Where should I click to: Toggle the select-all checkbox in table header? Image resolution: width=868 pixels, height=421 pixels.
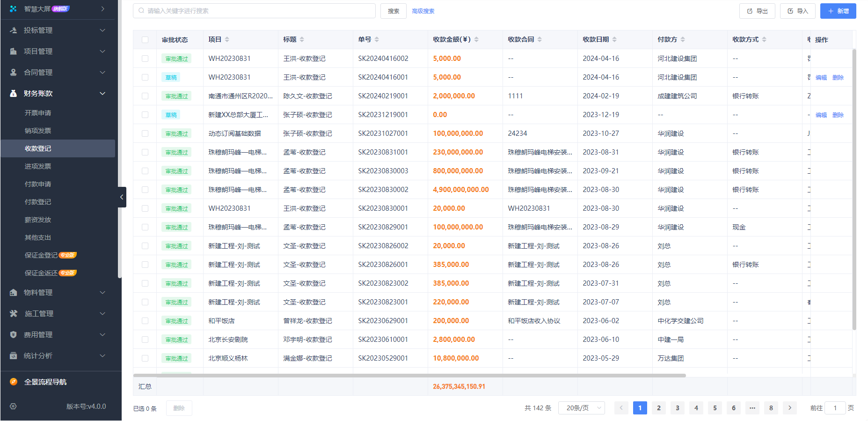pos(145,40)
